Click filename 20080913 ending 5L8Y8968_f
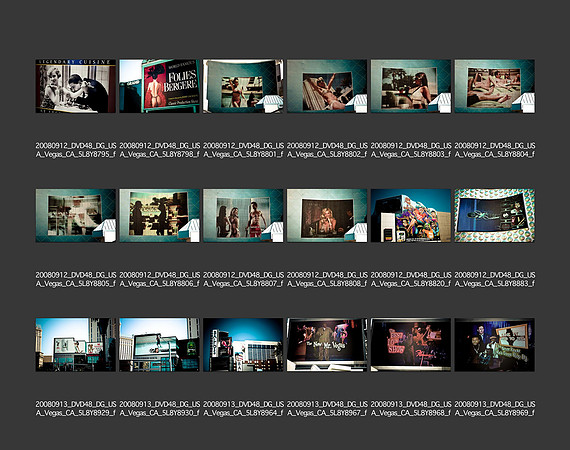Image resolution: width=570 pixels, height=450 pixels. coord(411,409)
